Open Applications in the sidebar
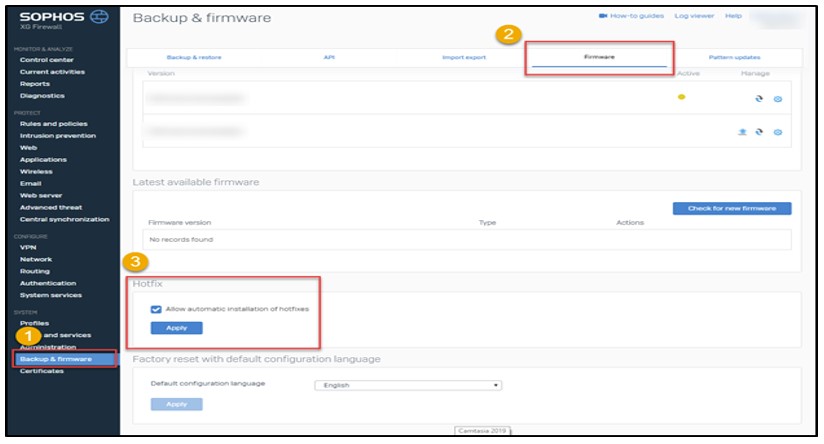The width and height of the screenshot is (824, 444). pos(43,160)
